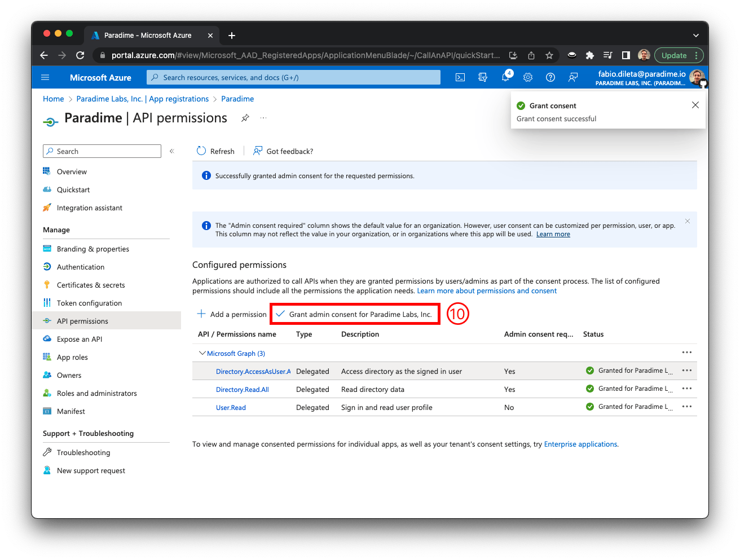Click the Paradime breadcrumb link
Viewport: 740px width, 560px height.
point(237,99)
